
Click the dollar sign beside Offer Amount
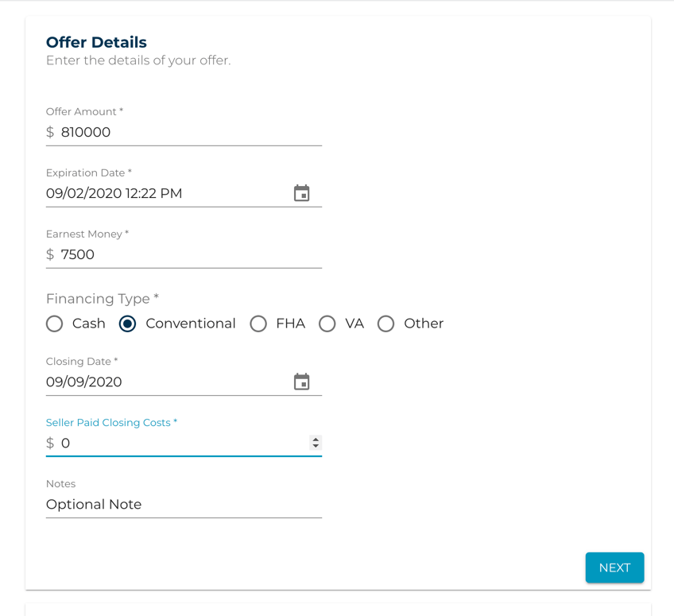pyautogui.click(x=49, y=132)
